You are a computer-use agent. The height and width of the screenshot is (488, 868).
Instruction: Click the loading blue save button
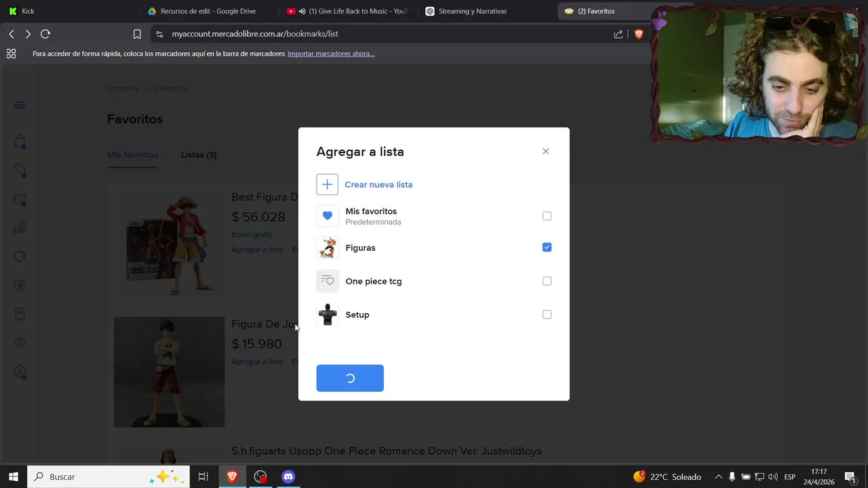350,378
